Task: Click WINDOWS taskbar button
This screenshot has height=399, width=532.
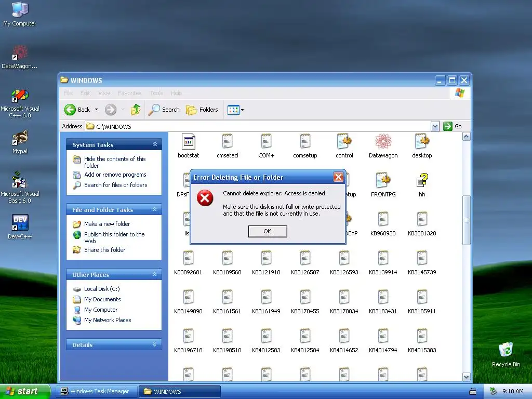Action: (x=180, y=392)
